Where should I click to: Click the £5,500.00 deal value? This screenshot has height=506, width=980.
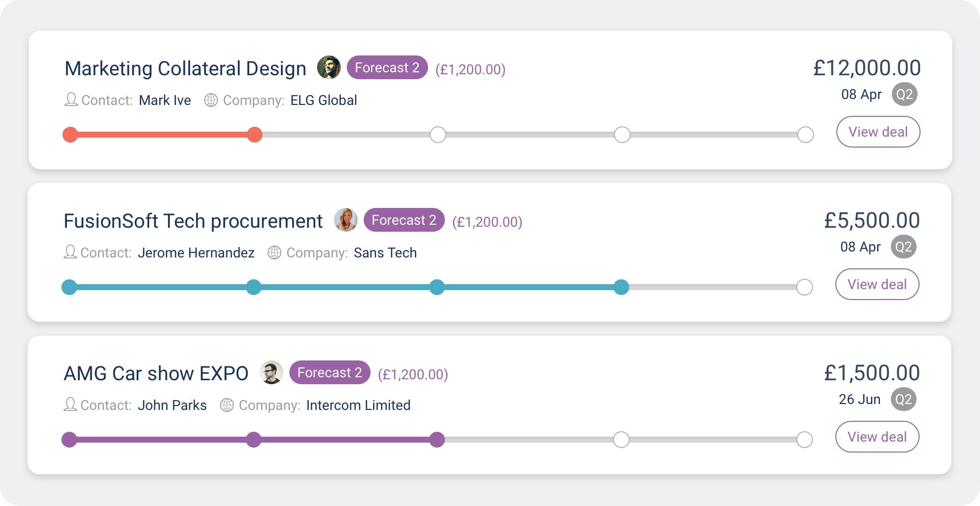coord(872,220)
